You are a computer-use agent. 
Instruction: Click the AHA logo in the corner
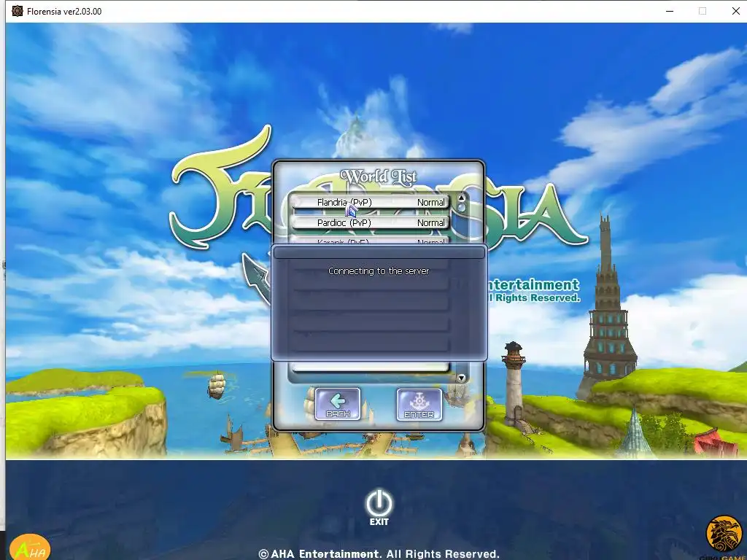[29, 547]
